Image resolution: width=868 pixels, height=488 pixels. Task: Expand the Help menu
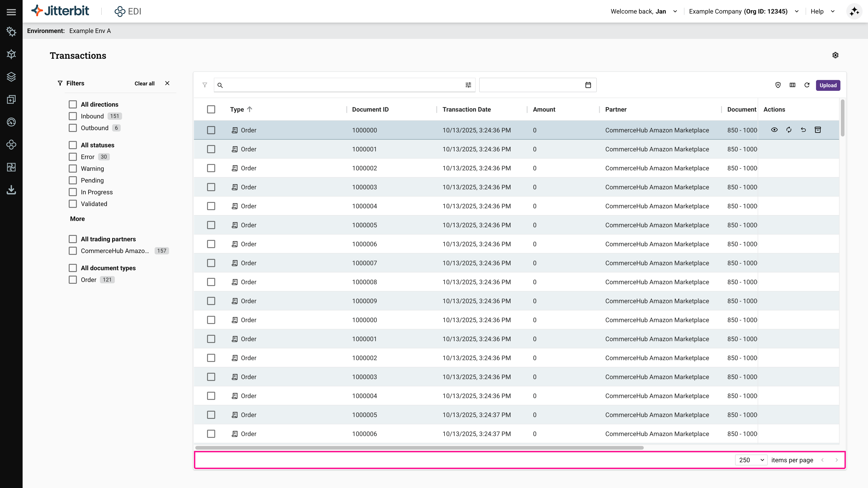[x=823, y=12]
